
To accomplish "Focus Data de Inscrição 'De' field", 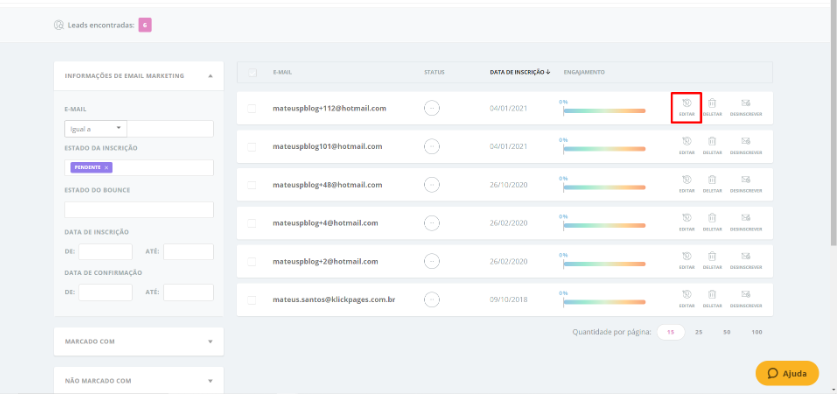I will click(105, 252).
